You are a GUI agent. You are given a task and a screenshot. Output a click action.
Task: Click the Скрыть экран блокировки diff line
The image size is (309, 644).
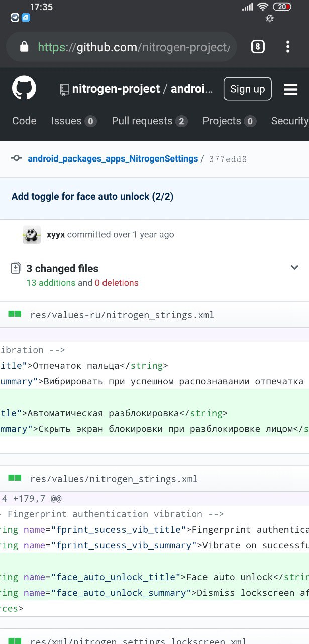(x=154, y=429)
